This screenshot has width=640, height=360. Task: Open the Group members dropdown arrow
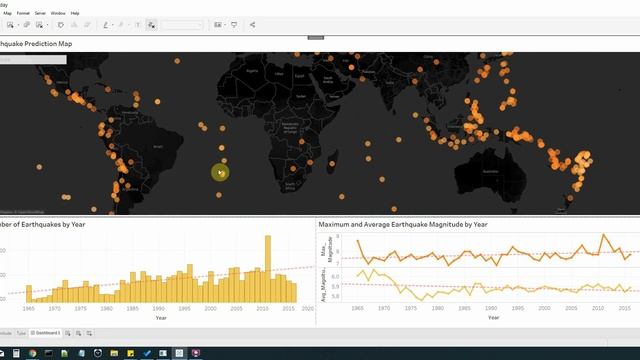(x=128, y=25)
